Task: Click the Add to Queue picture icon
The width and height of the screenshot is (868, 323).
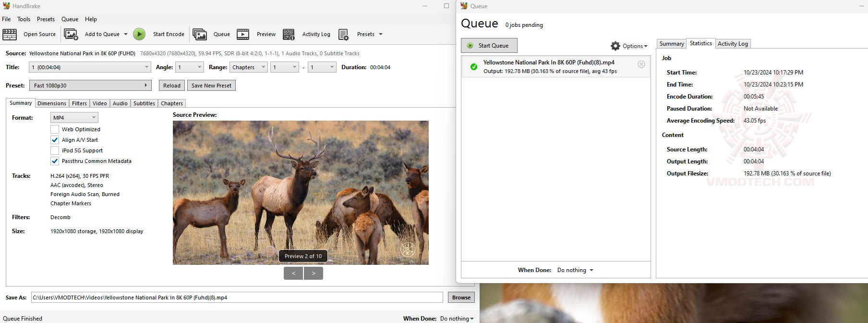Action: tap(71, 34)
